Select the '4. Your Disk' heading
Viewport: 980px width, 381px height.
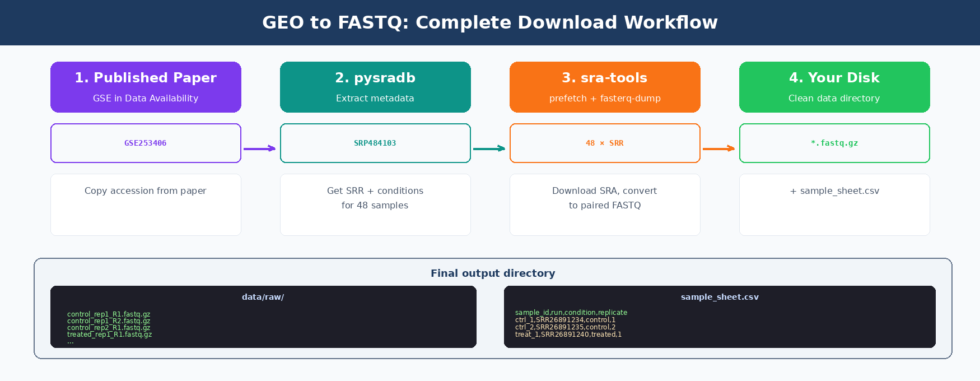pos(834,78)
